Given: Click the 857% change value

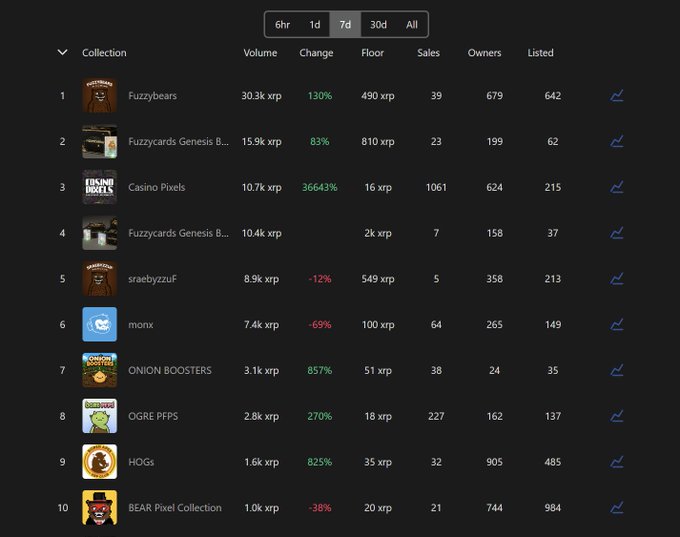Looking at the screenshot, I should pyautogui.click(x=320, y=370).
